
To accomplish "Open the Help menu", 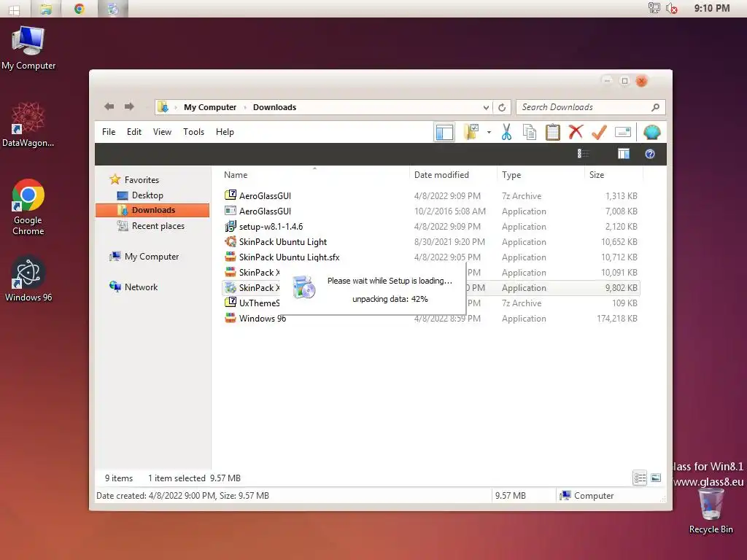I will tap(225, 132).
